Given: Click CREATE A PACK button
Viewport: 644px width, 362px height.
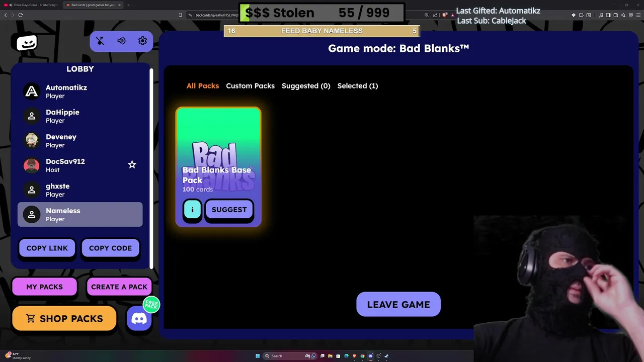Looking at the screenshot, I should pos(119,287).
